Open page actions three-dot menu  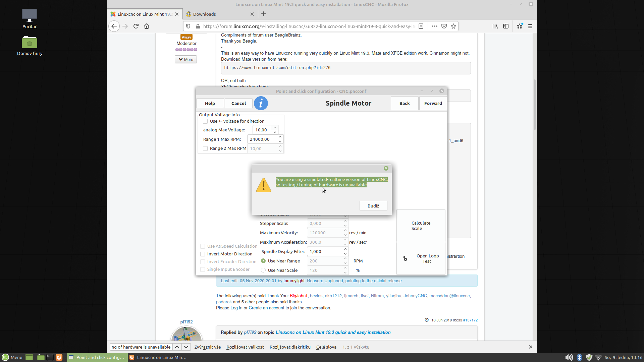(x=435, y=26)
